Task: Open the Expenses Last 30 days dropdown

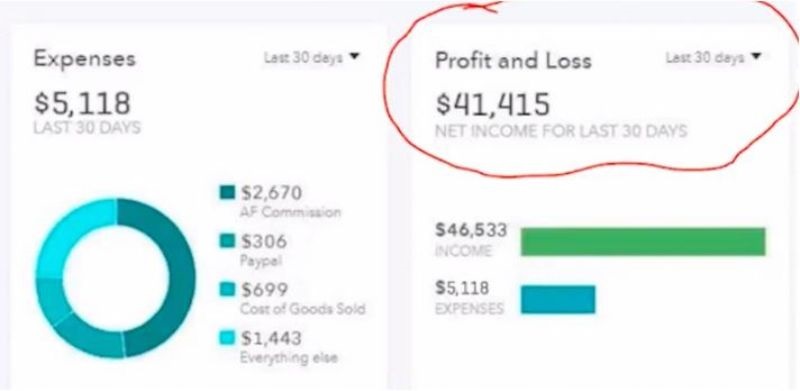Action: pos(311,58)
